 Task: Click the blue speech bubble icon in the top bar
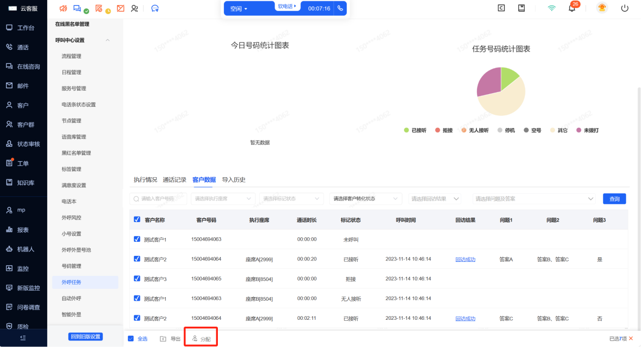point(155,9)
